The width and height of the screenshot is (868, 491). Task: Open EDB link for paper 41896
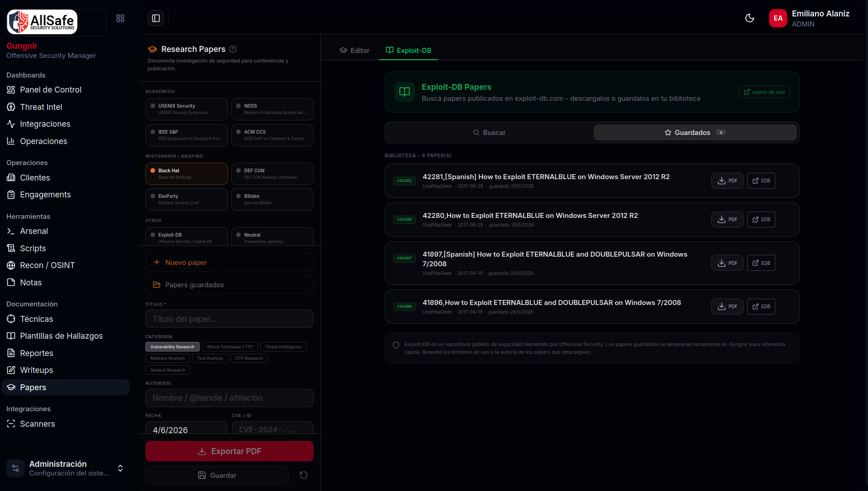[x=761, y=307]
